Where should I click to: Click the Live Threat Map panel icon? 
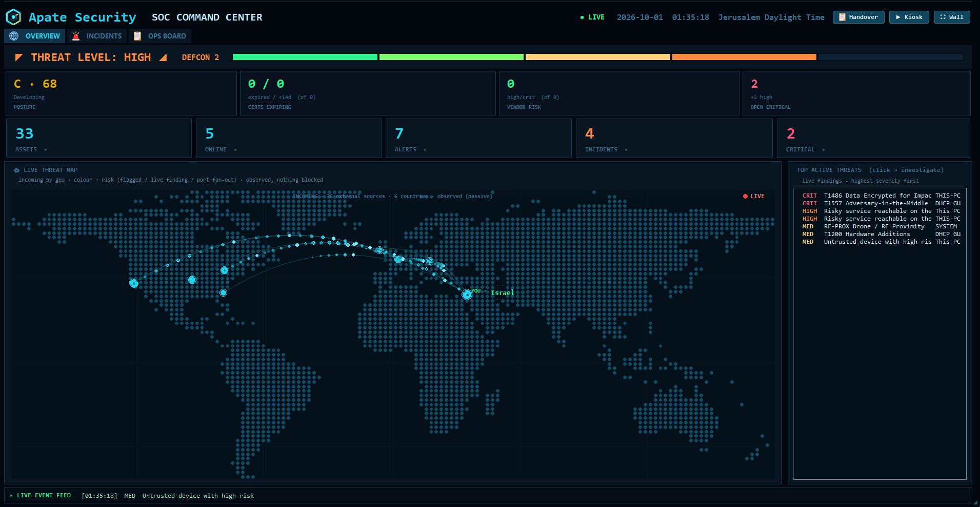pyautogui.click(x=17, y=170)
